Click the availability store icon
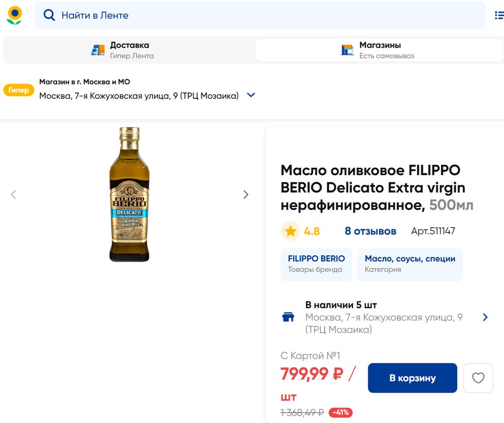This screenshot has width=504, height=423. 288,317
